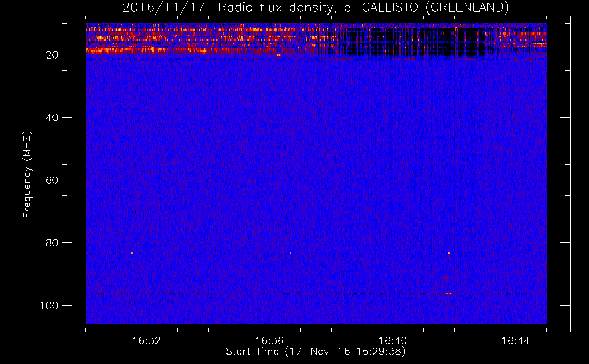
Task: Click the 100 frequency tick label
Action: tap(49, 305)
